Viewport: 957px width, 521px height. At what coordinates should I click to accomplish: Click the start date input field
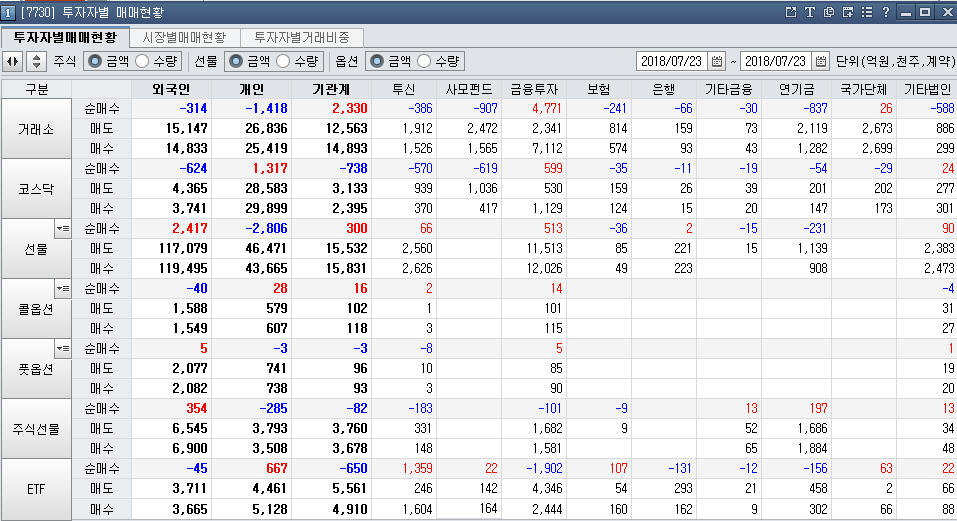[671, 61]
